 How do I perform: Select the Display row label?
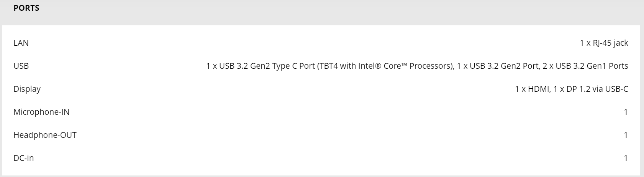pyautogui.click(x=27, y=89)
